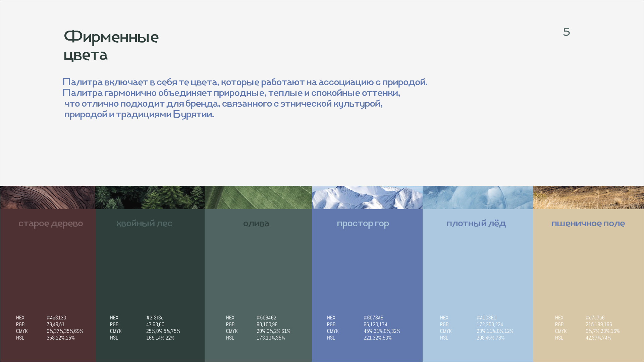Click the RGB value 172,200,224
Screen dimensions: 644x362
(490, 324)
